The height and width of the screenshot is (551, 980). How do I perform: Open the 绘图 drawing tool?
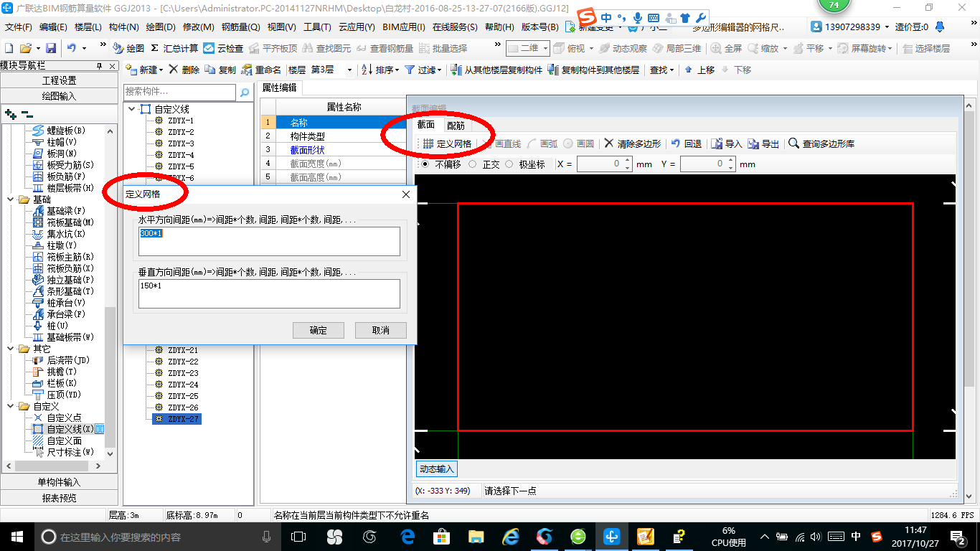click(128, 48)
